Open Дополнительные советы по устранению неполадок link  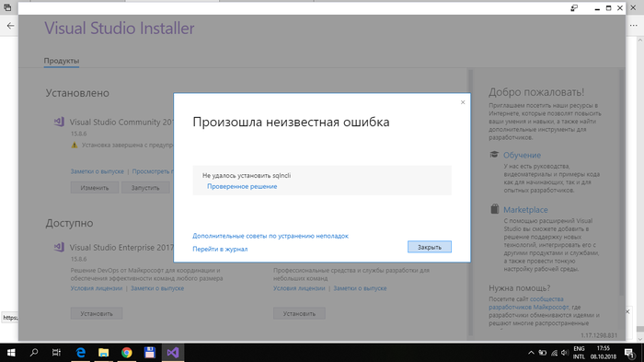click(x=270, y=236)
